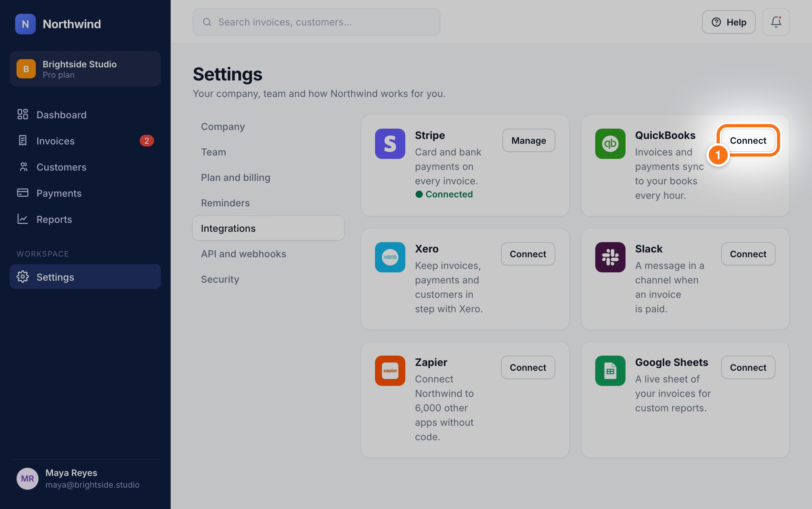Click Connect for Google Sheets
812x509 pixels.
748,367
